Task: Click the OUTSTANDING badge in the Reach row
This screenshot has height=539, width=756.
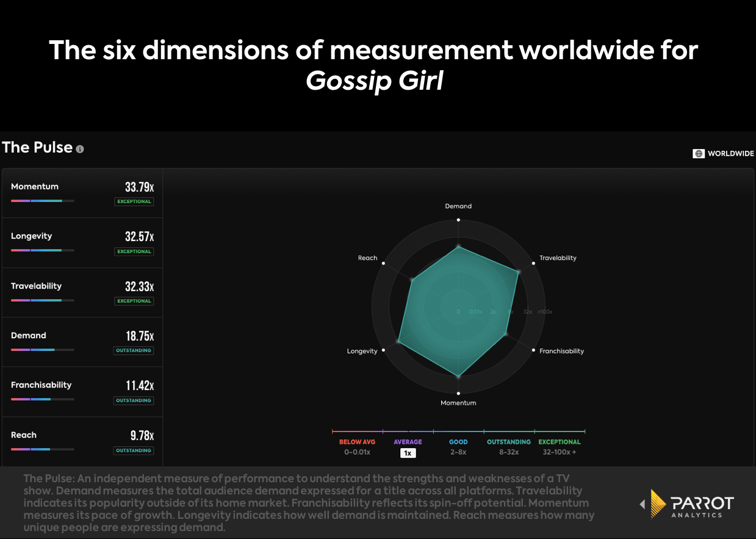Action: click(134, 450)
